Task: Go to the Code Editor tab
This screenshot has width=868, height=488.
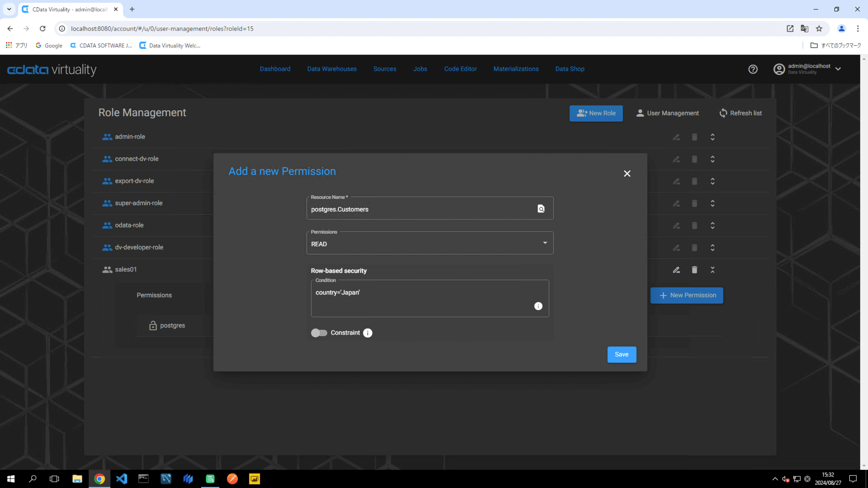Action: (x=460, y=69)
